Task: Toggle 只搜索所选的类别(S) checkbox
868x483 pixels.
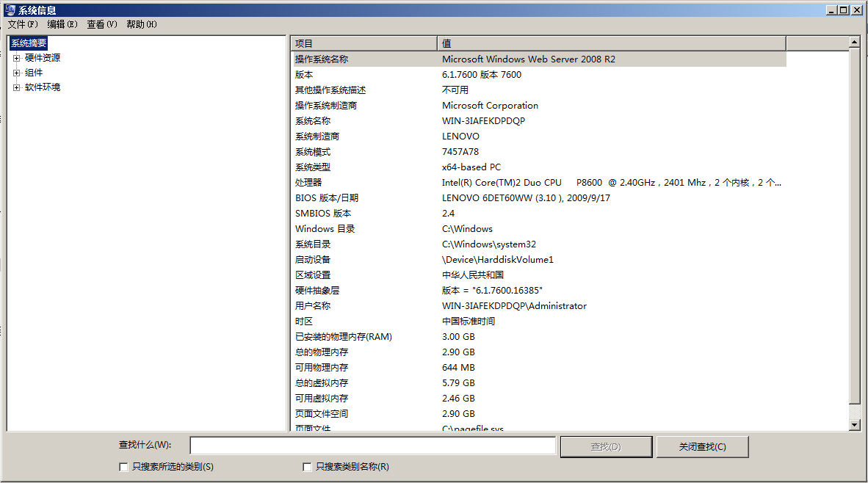Action: 123,467
